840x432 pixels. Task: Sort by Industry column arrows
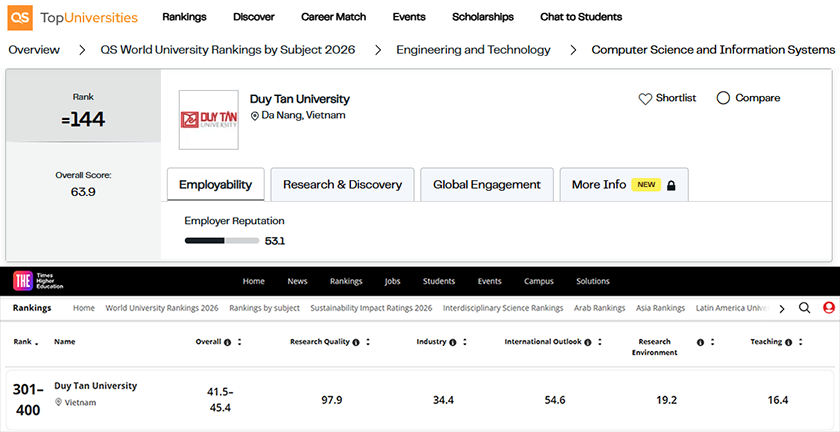click(465, 342)
